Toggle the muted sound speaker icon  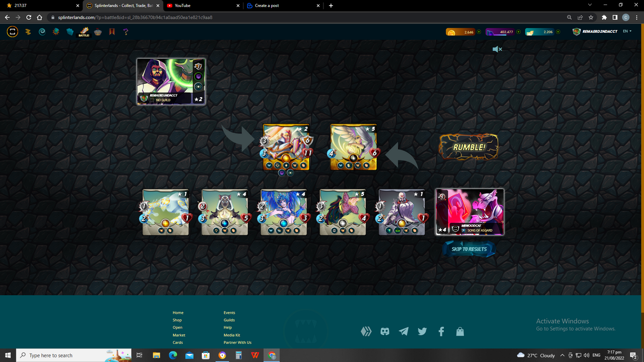pos(497,49)
